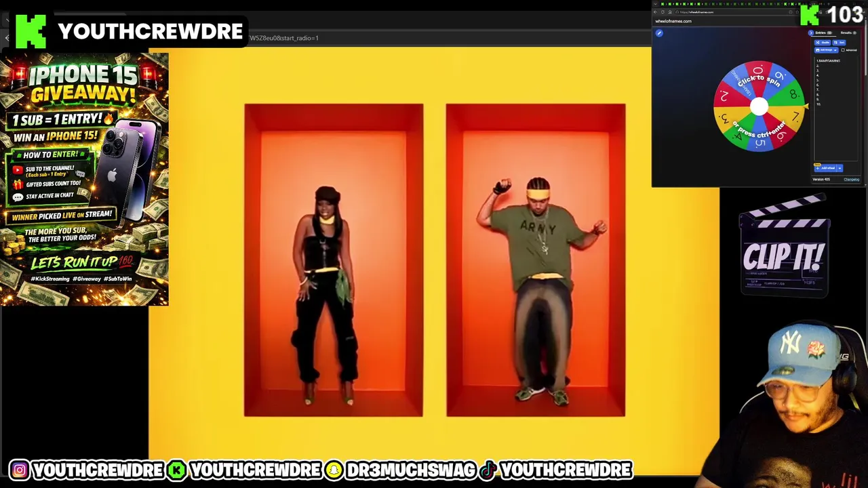Click the Sort button
This screenshot has width=868, height=488.
pyautogui.click(x=839, y=43)
